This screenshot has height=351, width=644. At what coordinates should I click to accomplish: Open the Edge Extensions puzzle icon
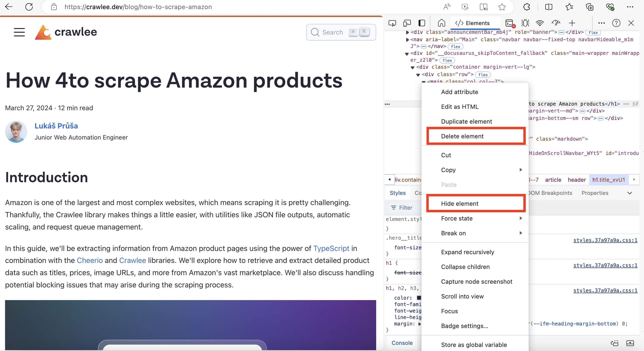coord(526,7)
